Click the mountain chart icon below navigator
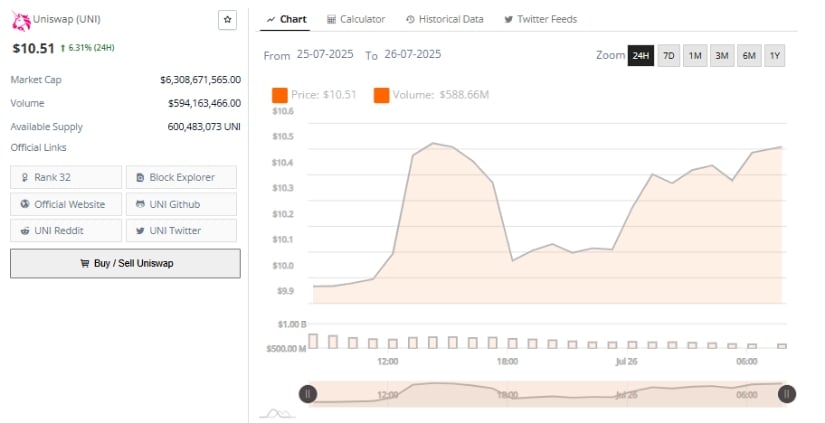Image resolution: width=825 pixels, height=423 pixels. pyautogui.click(x=278, y=414)
